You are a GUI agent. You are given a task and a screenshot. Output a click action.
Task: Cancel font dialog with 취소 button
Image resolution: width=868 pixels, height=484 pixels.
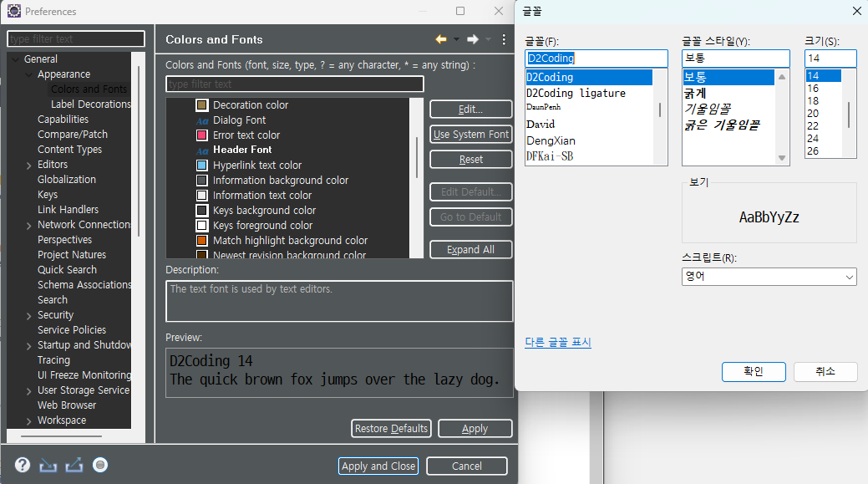825,372
